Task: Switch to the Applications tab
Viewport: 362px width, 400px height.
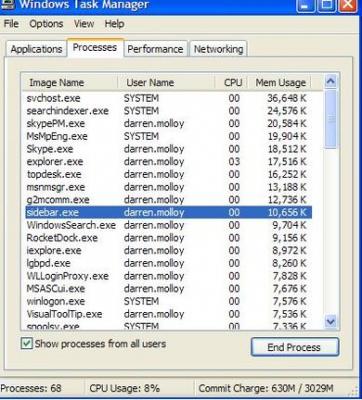Action: click(x=36, y=49)
